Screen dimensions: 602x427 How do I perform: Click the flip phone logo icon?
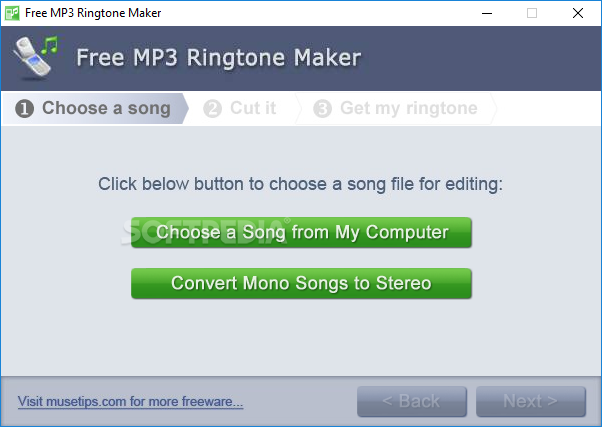pos(35,58)
